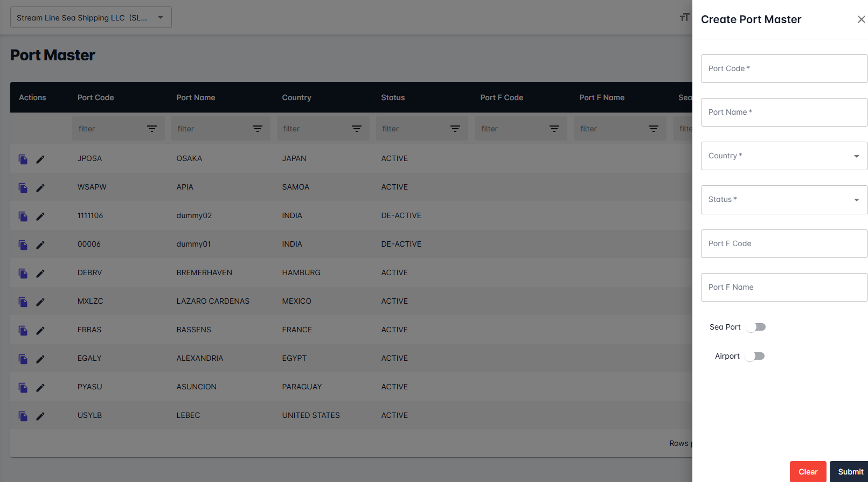868x482 pixels.
Task: Sort by Status column header
Action: (393, 97)
